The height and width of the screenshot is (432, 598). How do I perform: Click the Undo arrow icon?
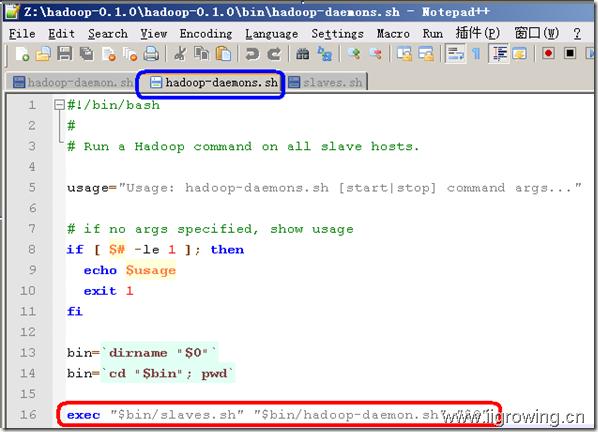pos(252,54)
